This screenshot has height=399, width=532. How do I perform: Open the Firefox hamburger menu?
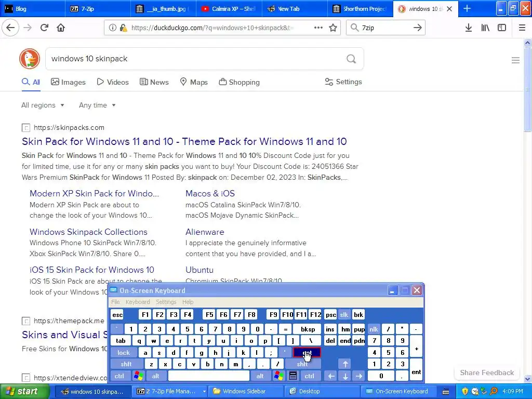(522, 28)
